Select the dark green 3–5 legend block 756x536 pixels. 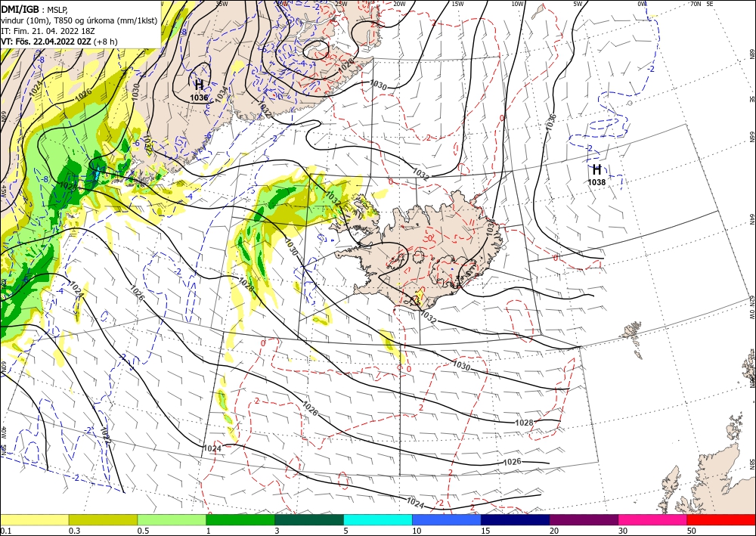click(x=309, y=519)
